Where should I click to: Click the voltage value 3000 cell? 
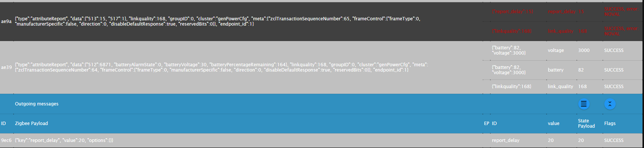[584, 50]
